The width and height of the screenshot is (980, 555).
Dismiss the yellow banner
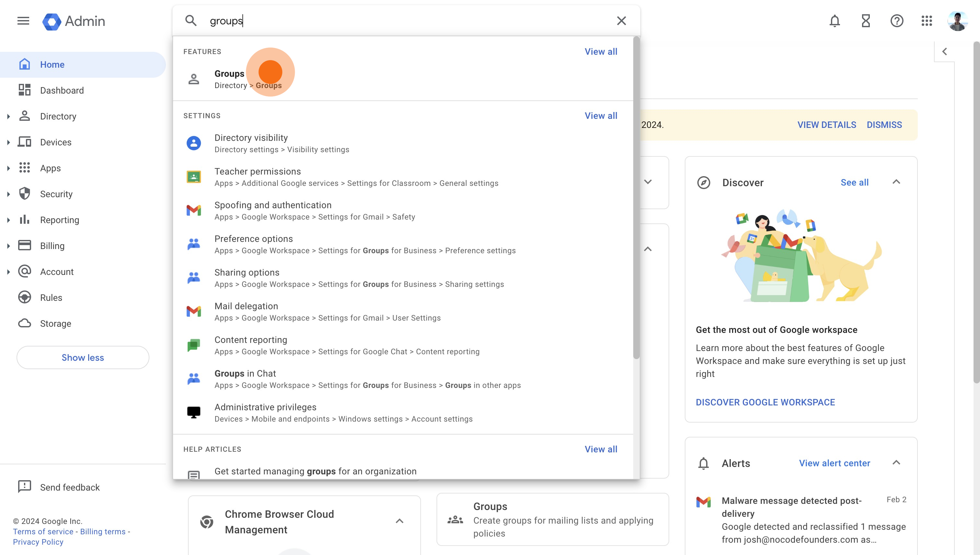pyautogui.click(x=884, y=125)
